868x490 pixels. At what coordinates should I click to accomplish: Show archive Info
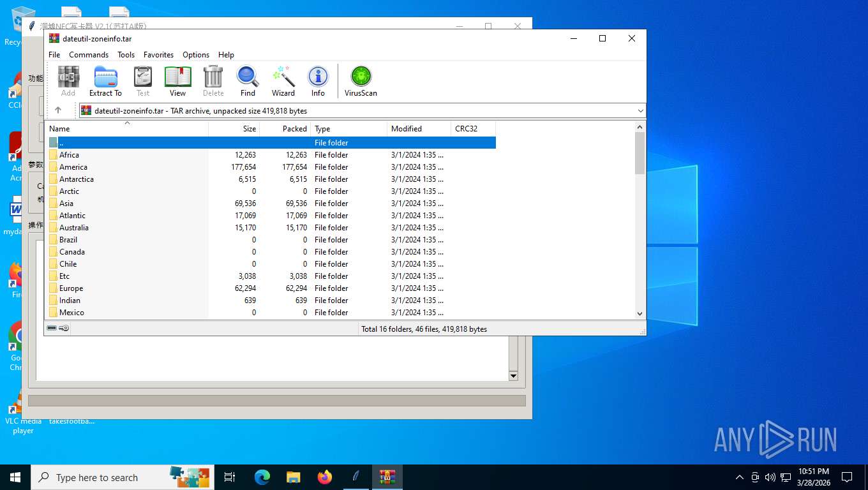pyautogui.click(x=318, y=81)
